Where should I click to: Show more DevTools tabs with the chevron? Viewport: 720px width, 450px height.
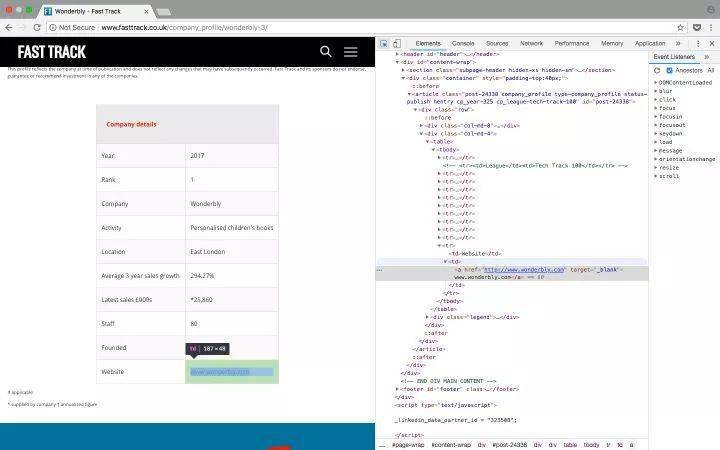click(678, 44)
